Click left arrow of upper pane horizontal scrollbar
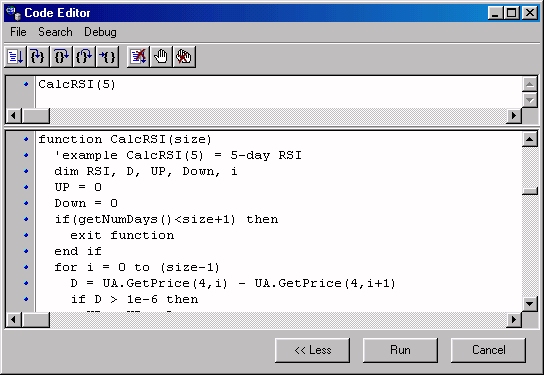Image resolution: width=544 pixels, height=375 pixels. (x=14, y=116)
